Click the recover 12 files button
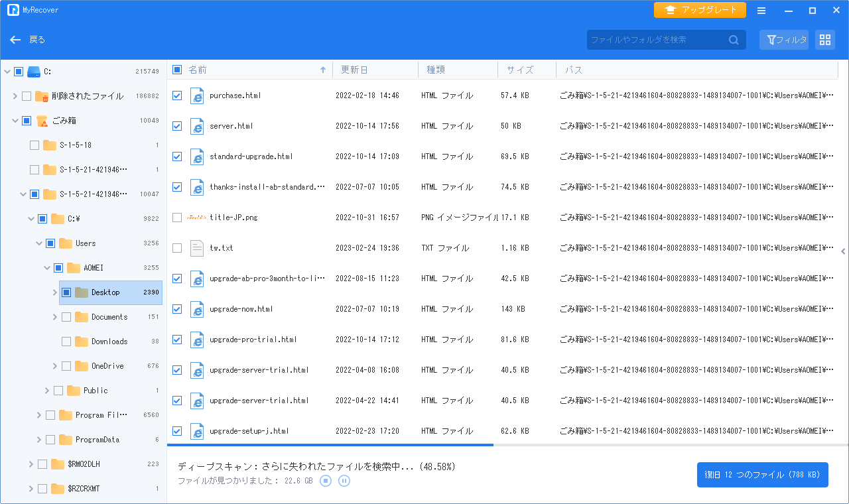The width and height of the screenshot is (849, 504). coord(762,475)
